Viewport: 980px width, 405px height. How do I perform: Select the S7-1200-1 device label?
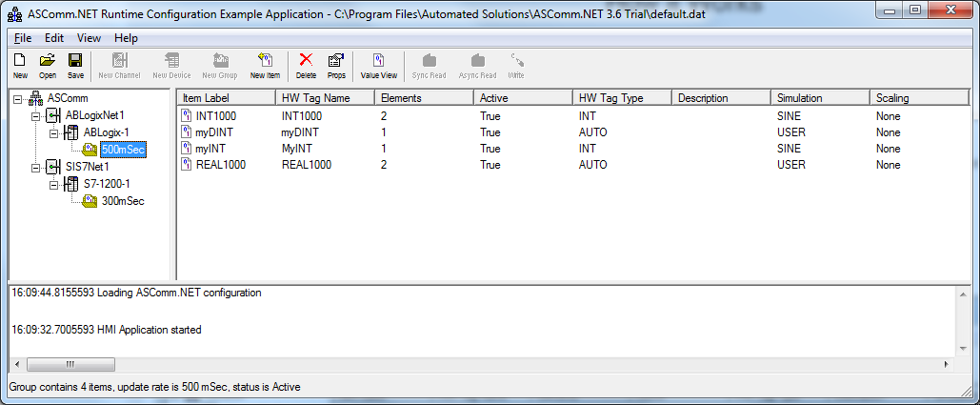pos(107,184)
